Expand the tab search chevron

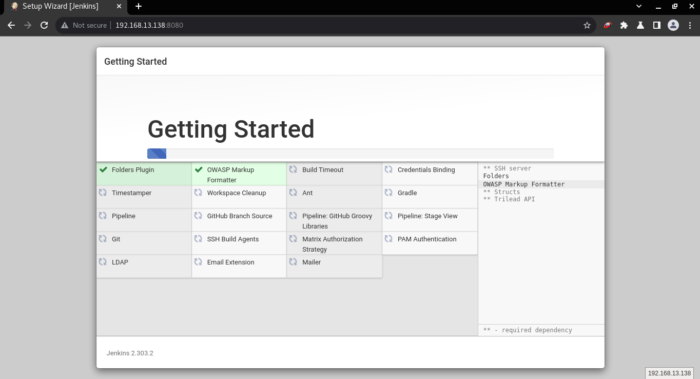[639, 6]
